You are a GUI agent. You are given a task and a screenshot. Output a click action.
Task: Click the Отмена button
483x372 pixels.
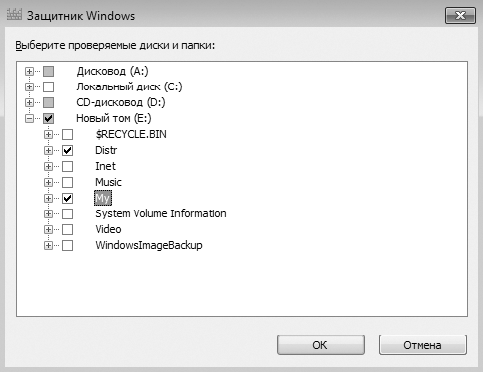(423, 345)
